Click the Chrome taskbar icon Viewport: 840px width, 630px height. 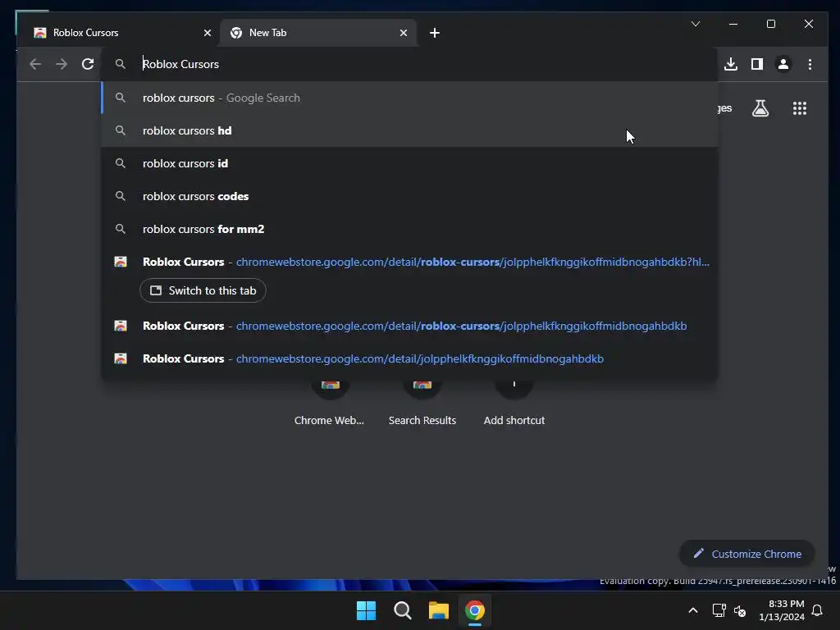[475, 610]
